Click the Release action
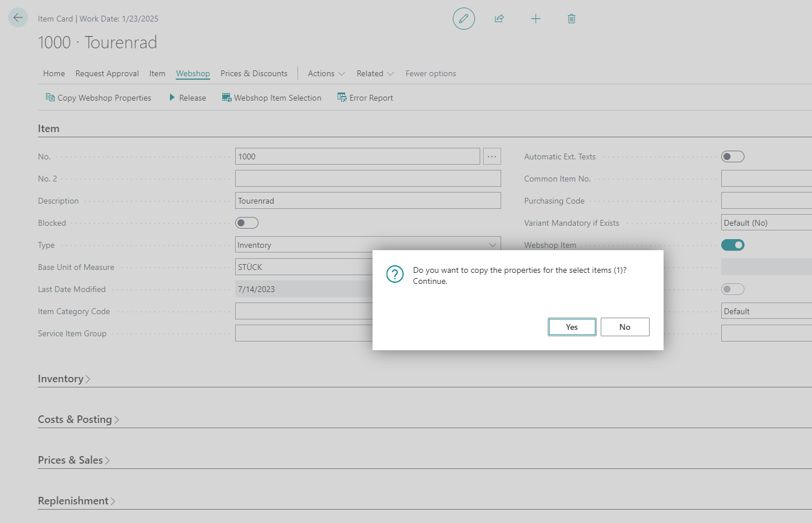The height and width of the screenshot is (523, 812). coord(187,98)
